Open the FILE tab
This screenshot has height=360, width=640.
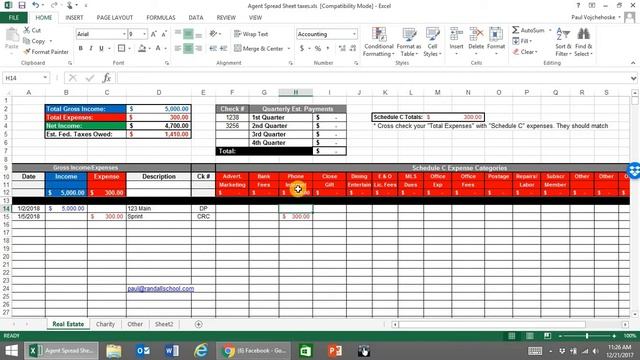13,18
